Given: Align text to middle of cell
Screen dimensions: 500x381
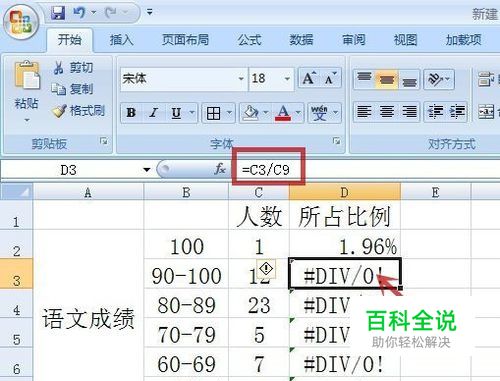Looking at the screenshot, I should click(x=387, y=79).
